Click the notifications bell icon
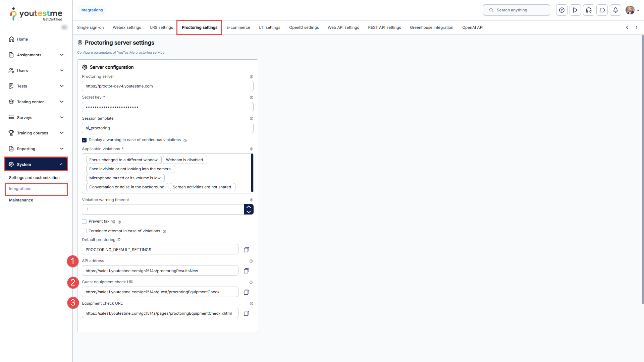Screen dimensions: 644x362 click(x=615, y=10)
